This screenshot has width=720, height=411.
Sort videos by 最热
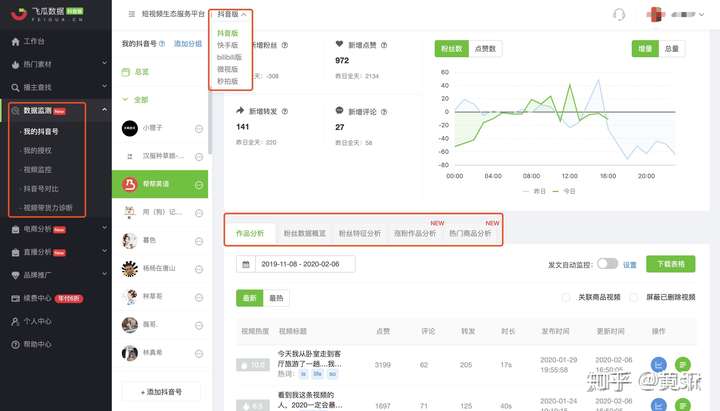pyautogui.click(x=276, y=298)
